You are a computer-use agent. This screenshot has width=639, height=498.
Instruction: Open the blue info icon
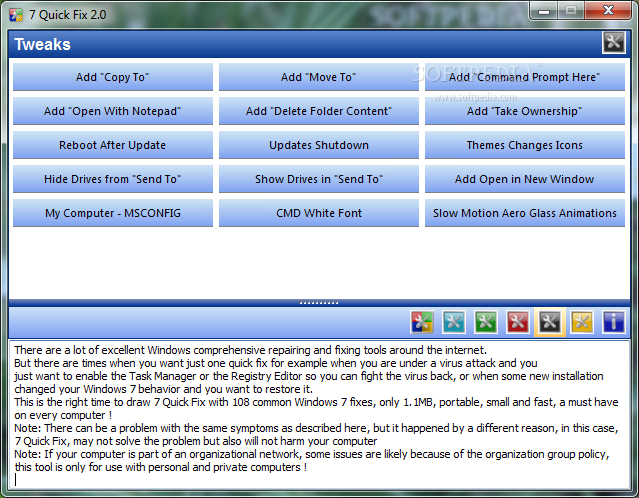(x=614, y=322)
